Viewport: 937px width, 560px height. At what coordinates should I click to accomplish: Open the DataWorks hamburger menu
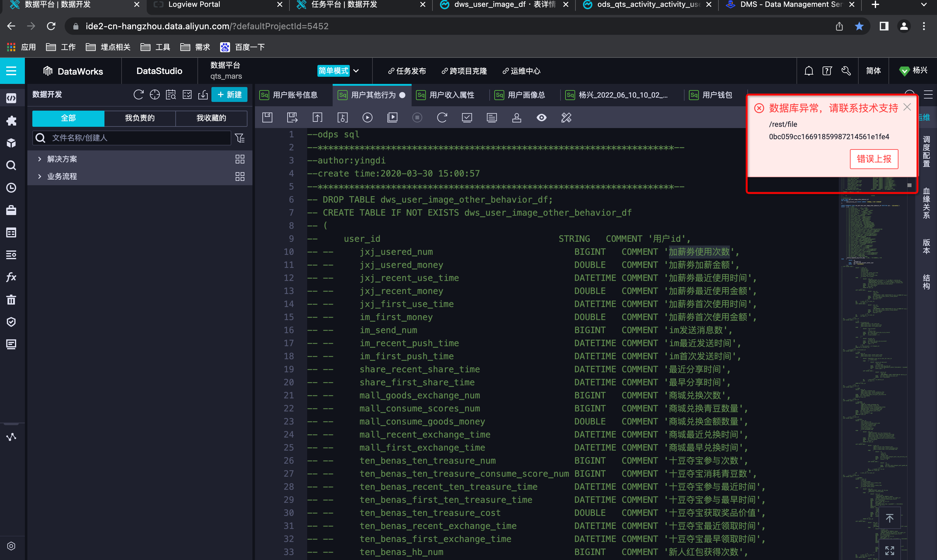click(x=11, y=71)
